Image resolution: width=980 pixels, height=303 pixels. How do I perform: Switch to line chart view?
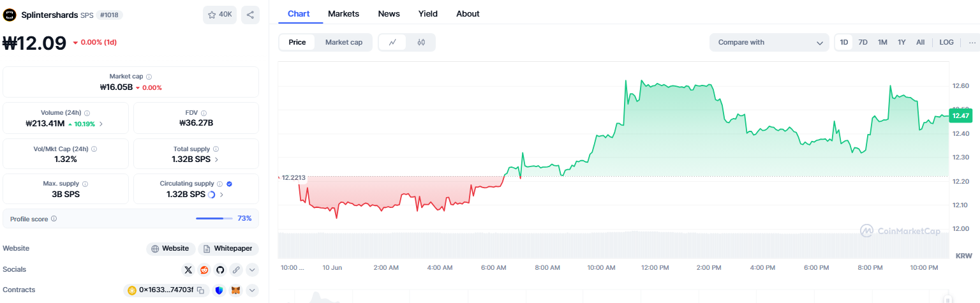(x=393, y=42)
